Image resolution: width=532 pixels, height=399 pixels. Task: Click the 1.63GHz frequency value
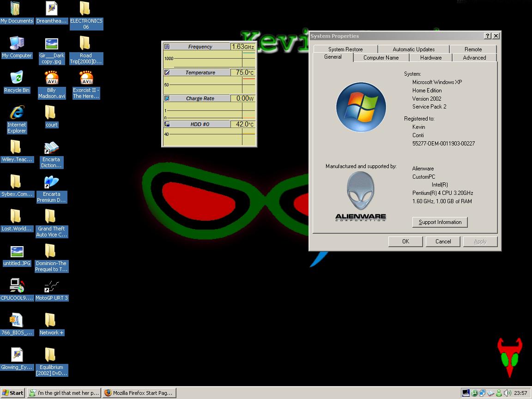tap(243, 47)
